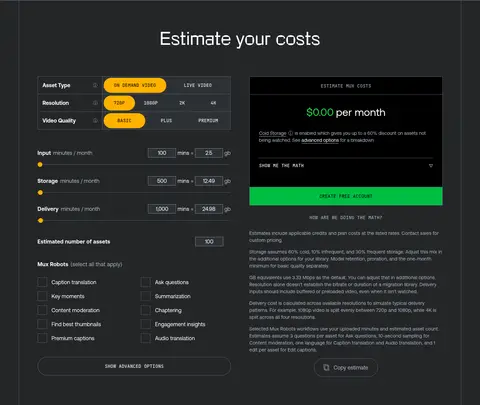Screen dimensions: 480x405
Task: Choose 1080P resolution
Action: click(151, 103)
